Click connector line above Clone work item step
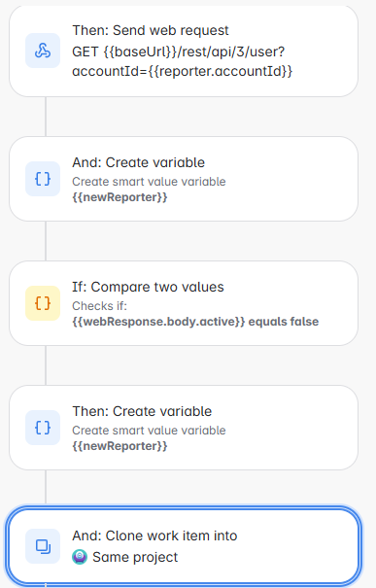Screen dimensions: 376x588 click(x=46, y=487)
